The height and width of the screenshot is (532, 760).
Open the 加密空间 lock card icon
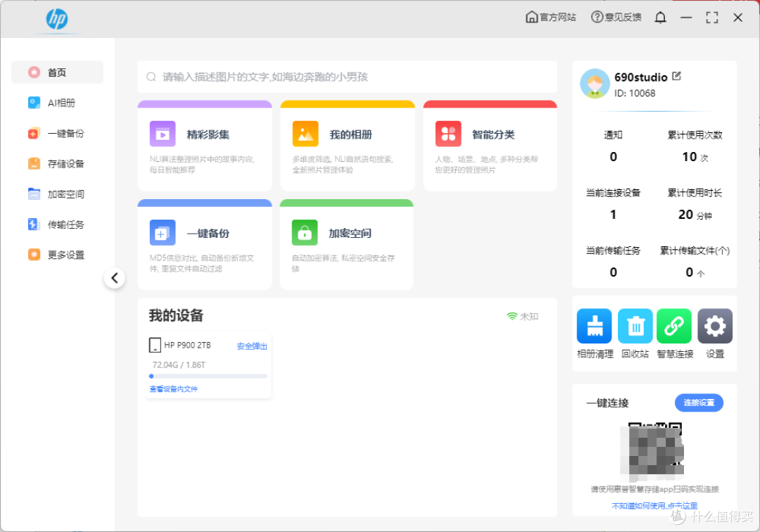(x=305, y=232)
